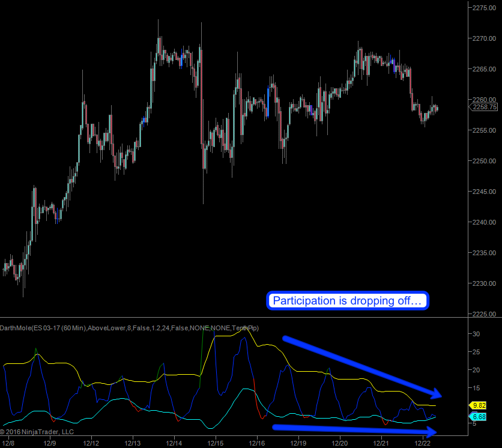
Task: Select the 12/22 date label
Action: tap(423, 443)
